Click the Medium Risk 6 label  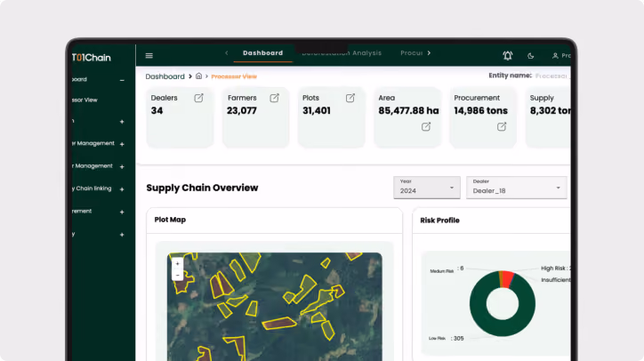pyautogui.click(x=447, y=269)
